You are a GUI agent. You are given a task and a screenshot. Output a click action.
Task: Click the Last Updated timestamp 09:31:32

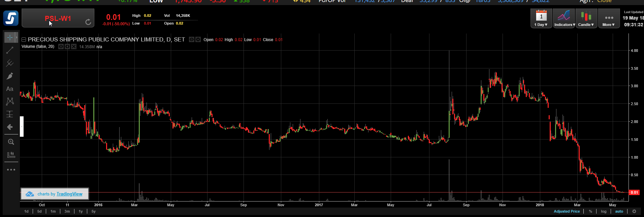coord(634,25)
